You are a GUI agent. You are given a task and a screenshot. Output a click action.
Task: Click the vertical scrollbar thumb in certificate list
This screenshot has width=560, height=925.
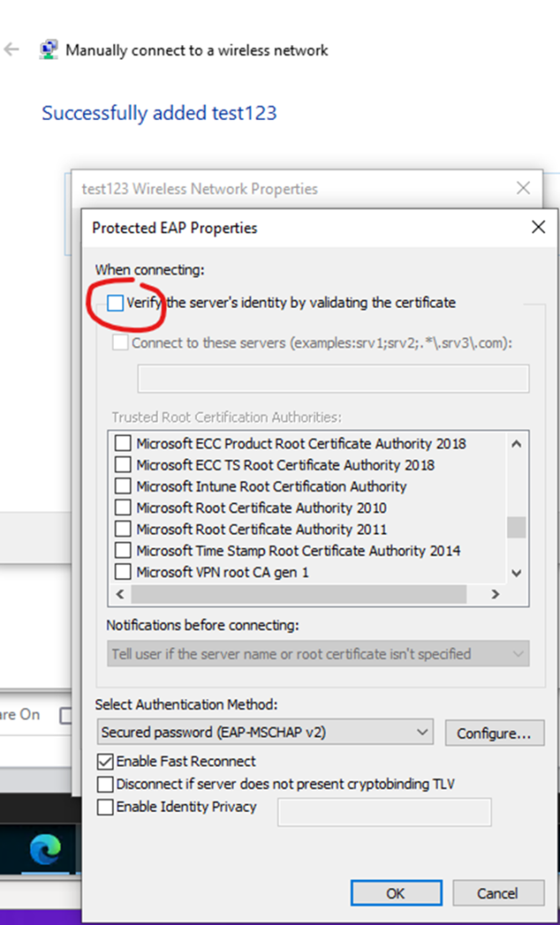(517, 527)
